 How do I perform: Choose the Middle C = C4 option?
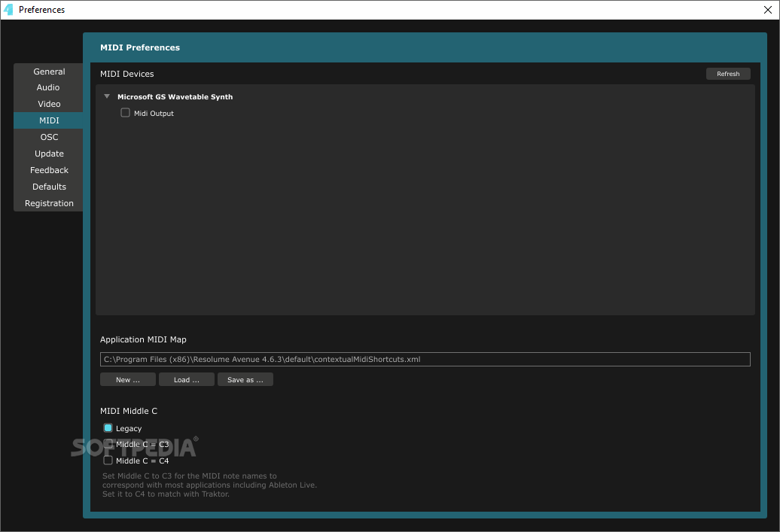108,461
